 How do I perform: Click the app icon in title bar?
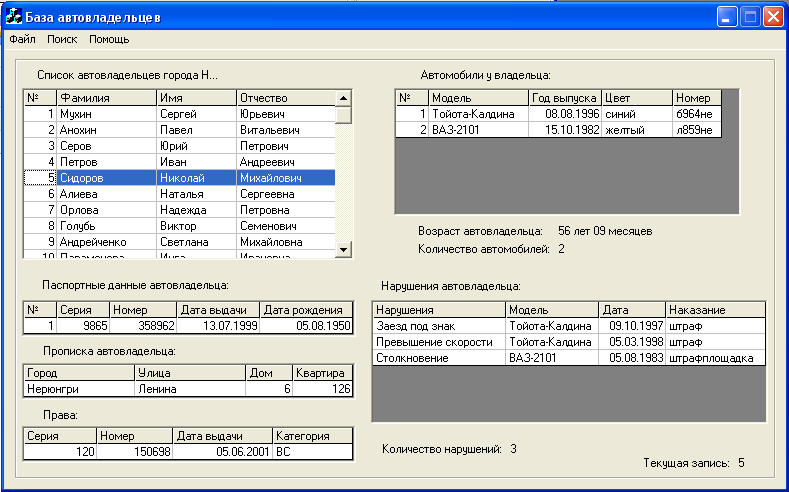pyautogui.click(x=14, y=17)
